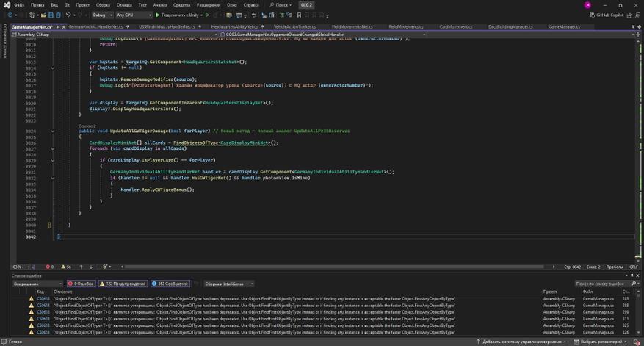Open the Debug configuration dropdown

click(102, 15)
